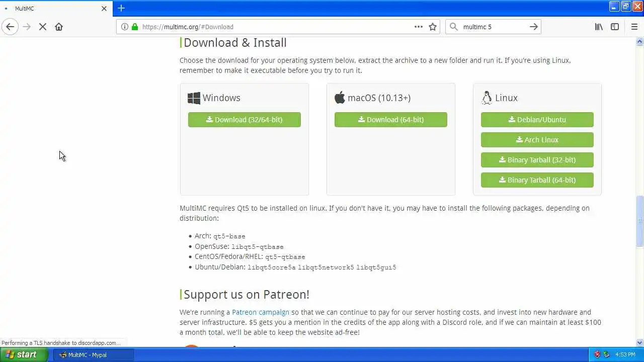The height and width of the screenshot is (362, 644).
Task: Download Binary Tarball (32-bit)
Action: coord(537,160)
